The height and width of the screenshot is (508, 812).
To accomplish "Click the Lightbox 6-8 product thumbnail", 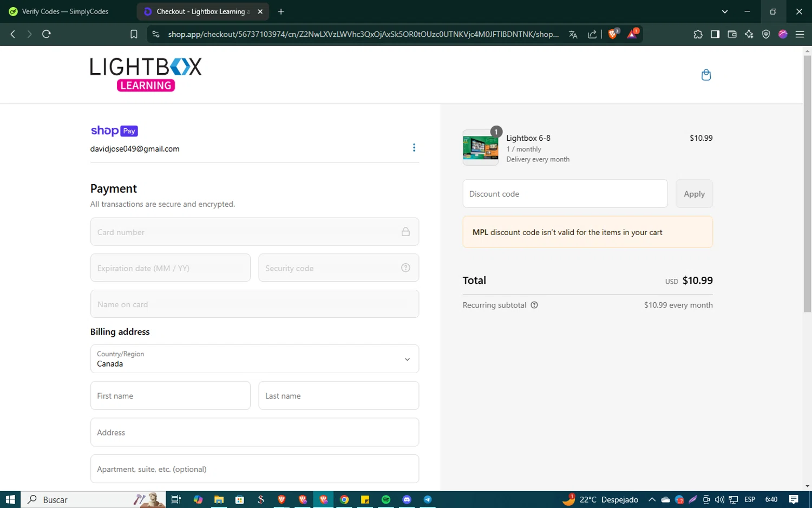I will 481,147.
